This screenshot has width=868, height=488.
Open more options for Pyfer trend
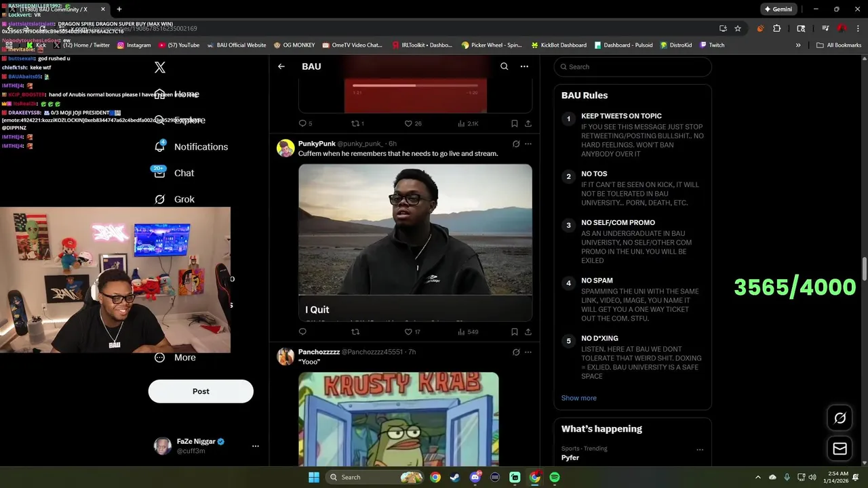(x=700, y=449)
